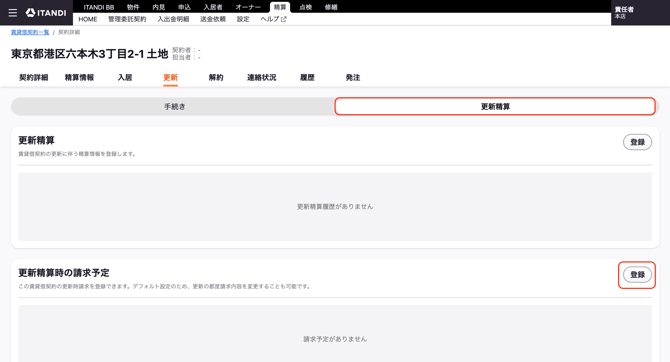Open the ITANDI BB menu
The width and height of the screenshot is (670, 362).
[99, 7]
